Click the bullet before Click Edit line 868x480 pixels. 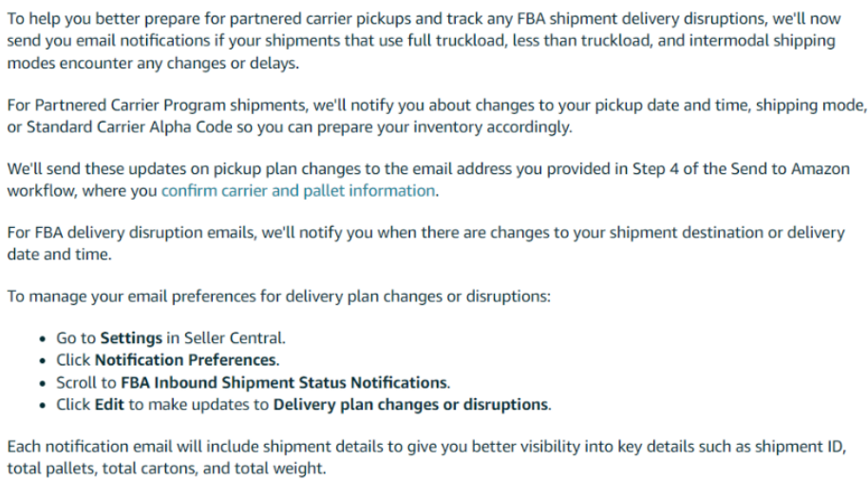[x=43, y=406]
